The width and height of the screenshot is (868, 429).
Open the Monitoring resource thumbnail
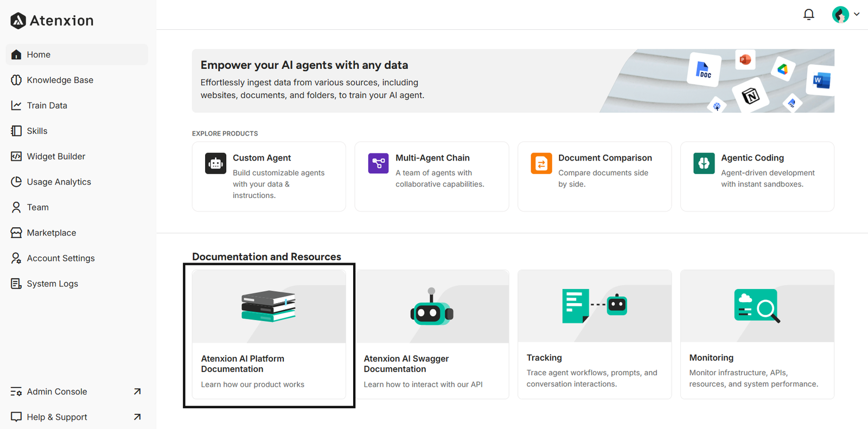point(757,306)
